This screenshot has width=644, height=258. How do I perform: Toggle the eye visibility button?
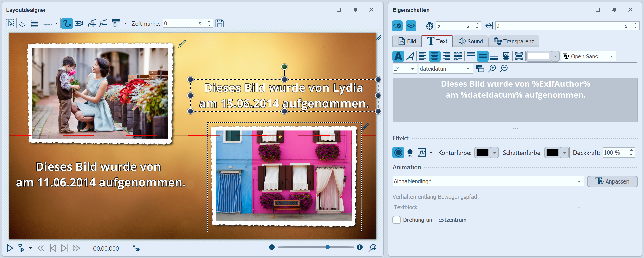411,26
